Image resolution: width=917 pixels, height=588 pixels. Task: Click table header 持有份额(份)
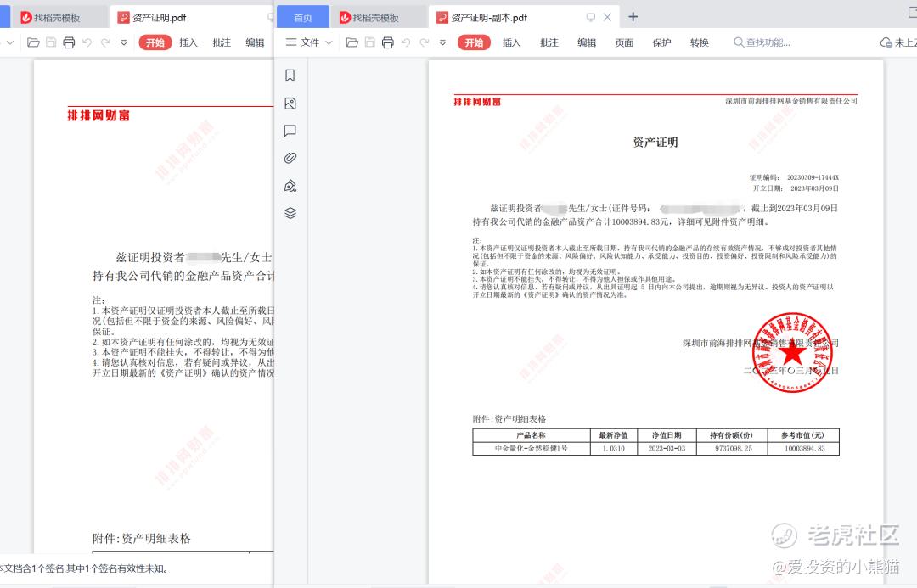(x=731, y=435)
